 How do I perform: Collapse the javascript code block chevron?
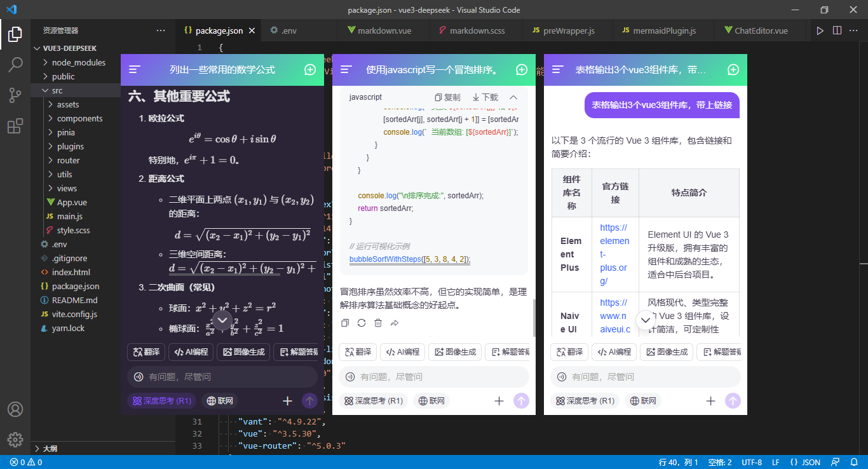(x=513, y=97)
